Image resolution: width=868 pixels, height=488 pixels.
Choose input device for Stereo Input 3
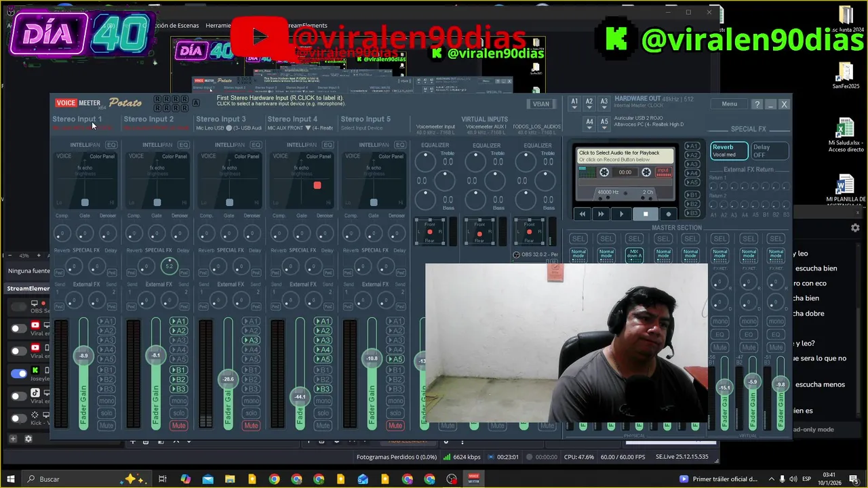(x=229, y=128)
